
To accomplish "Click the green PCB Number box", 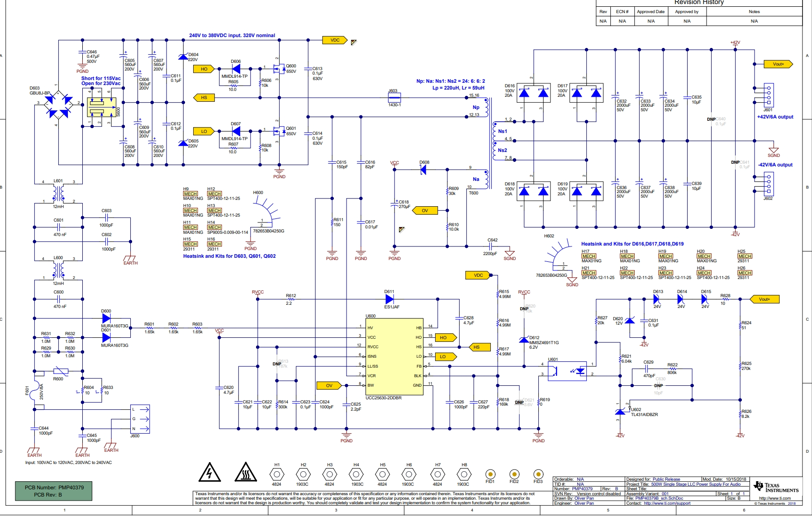I will (53, 491).
